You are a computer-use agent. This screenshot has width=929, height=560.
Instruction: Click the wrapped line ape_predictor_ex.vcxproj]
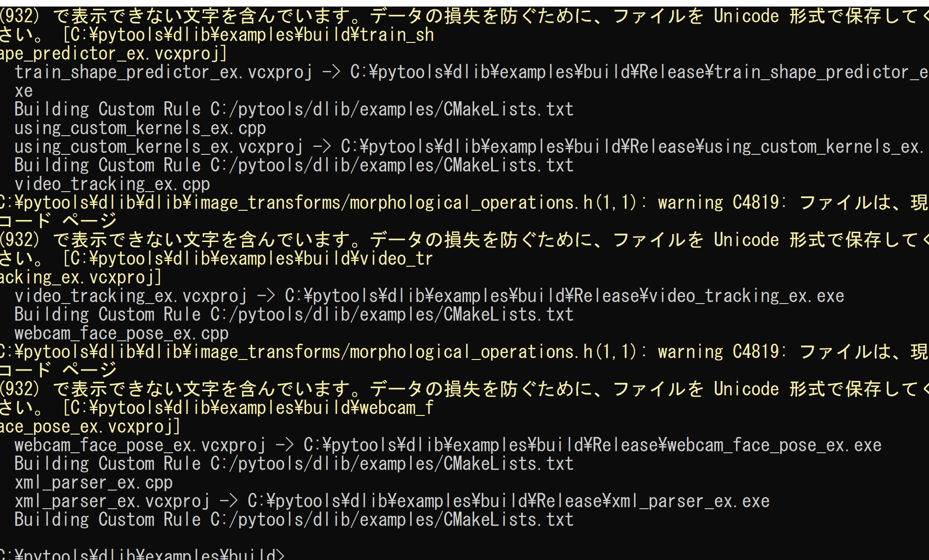click(113, 54)
